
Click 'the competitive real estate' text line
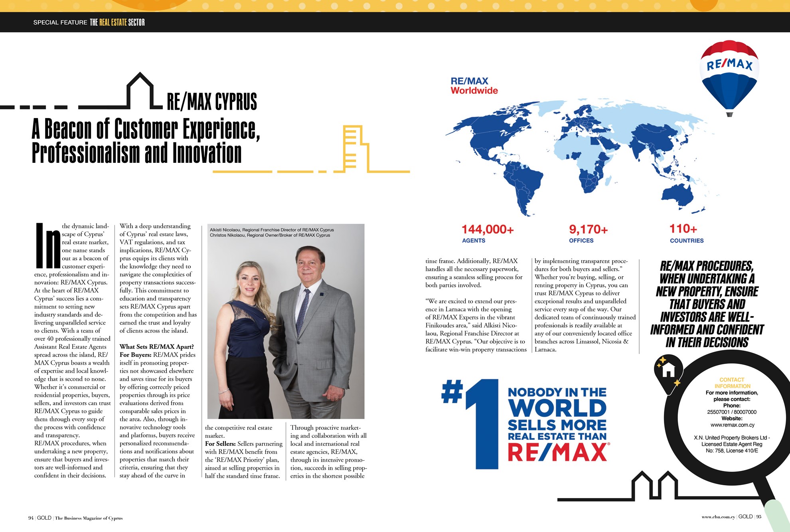239,428
